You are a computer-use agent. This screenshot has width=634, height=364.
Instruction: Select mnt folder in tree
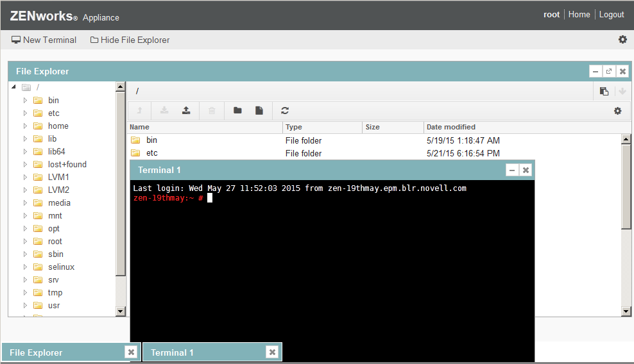(x=55, y=216)
